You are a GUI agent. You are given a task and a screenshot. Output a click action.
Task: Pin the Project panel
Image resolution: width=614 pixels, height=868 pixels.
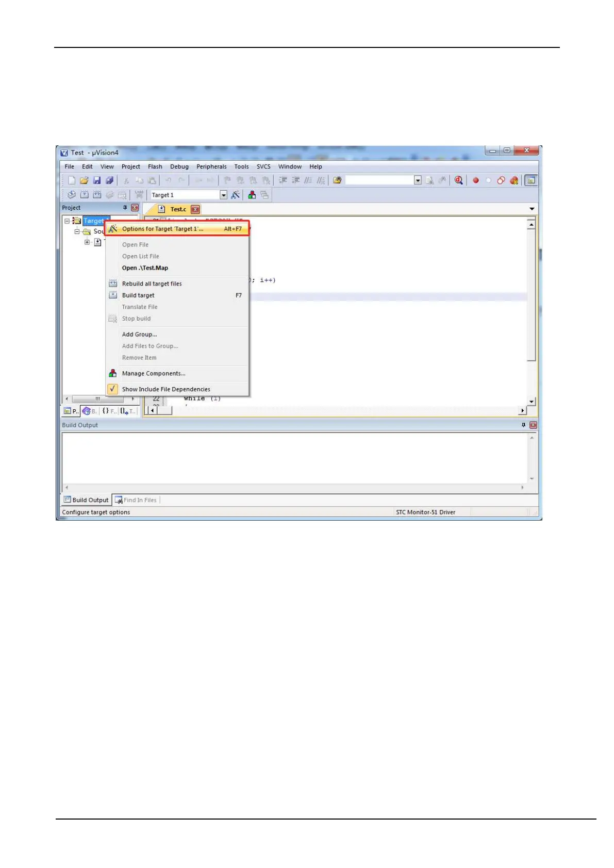pyautogui.click(x=125, y=208)
